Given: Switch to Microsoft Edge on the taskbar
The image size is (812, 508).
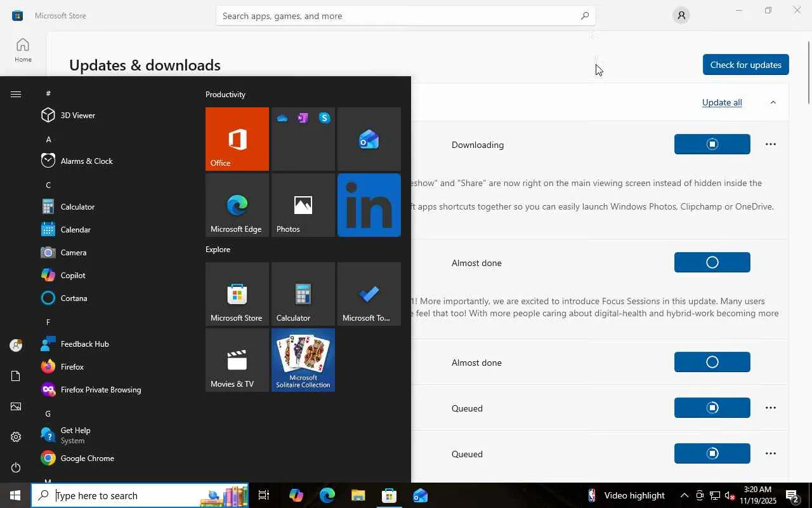Looking at the screenshot, I should (x=327, y=495).
